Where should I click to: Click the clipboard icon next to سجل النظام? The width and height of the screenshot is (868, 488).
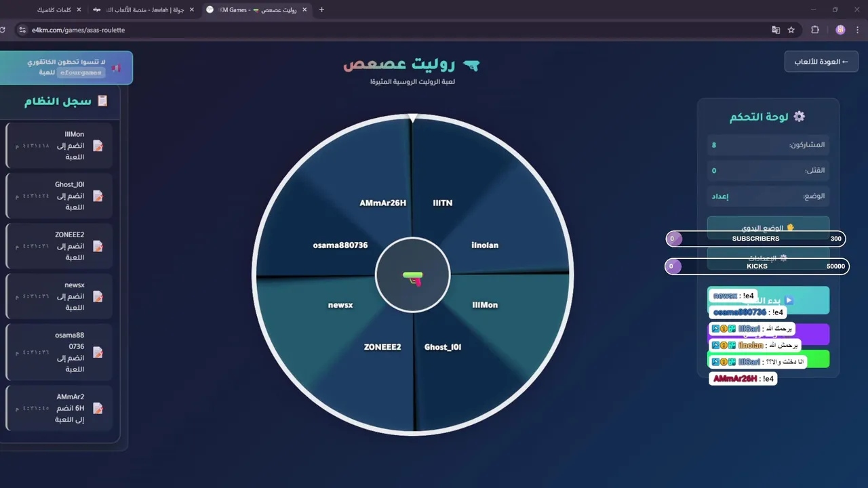tap(103, 101)
